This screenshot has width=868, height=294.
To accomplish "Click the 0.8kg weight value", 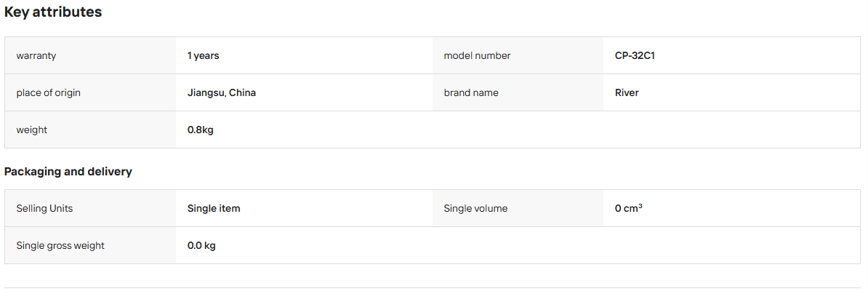I will pos(201,130).
